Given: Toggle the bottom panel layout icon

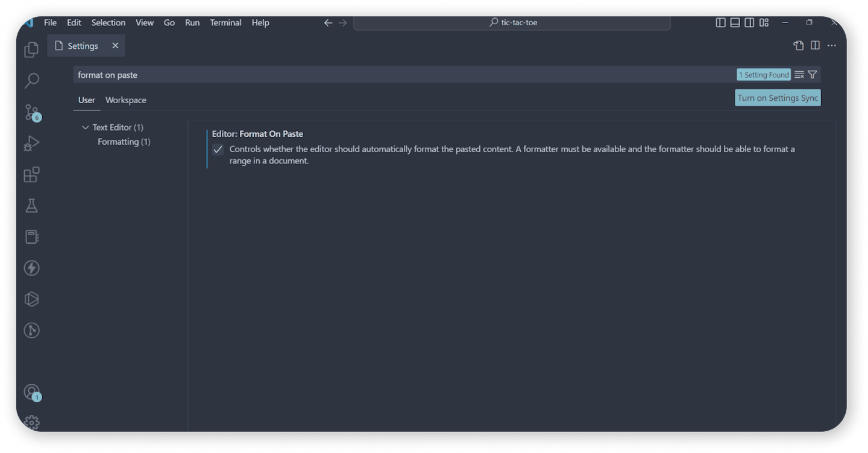Looking at the screenshot, I should tap(735, 23).
